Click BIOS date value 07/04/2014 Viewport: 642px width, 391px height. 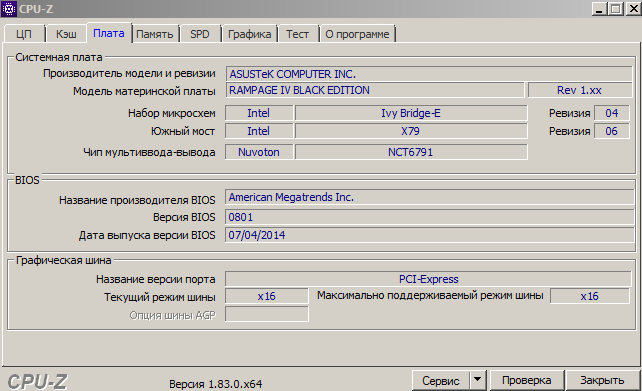pyautogui.click(x=430, y=235)
